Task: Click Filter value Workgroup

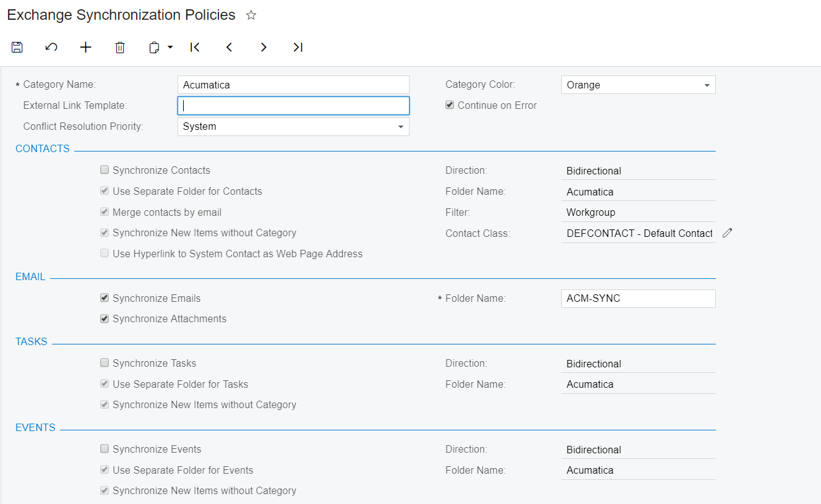Action: point(638,212)
